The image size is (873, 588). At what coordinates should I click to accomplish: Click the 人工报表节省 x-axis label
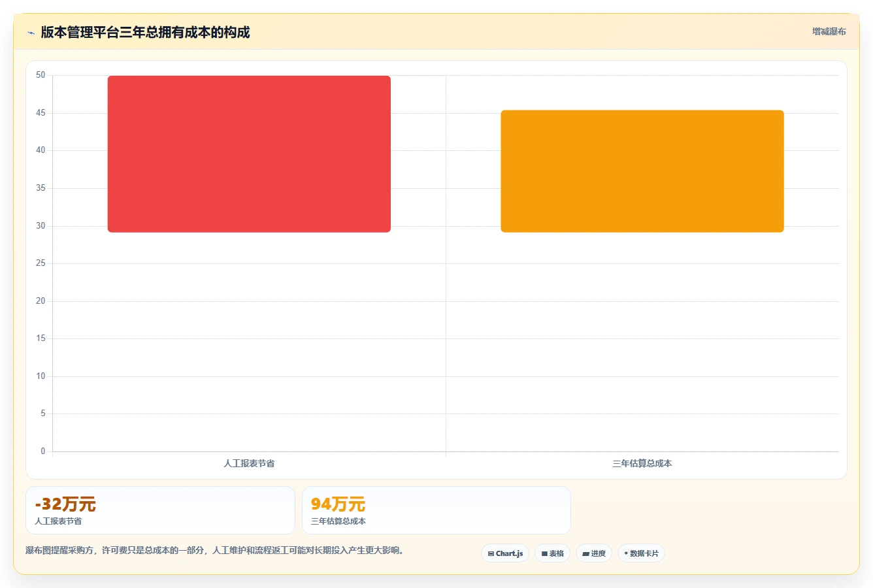point(249,463)
